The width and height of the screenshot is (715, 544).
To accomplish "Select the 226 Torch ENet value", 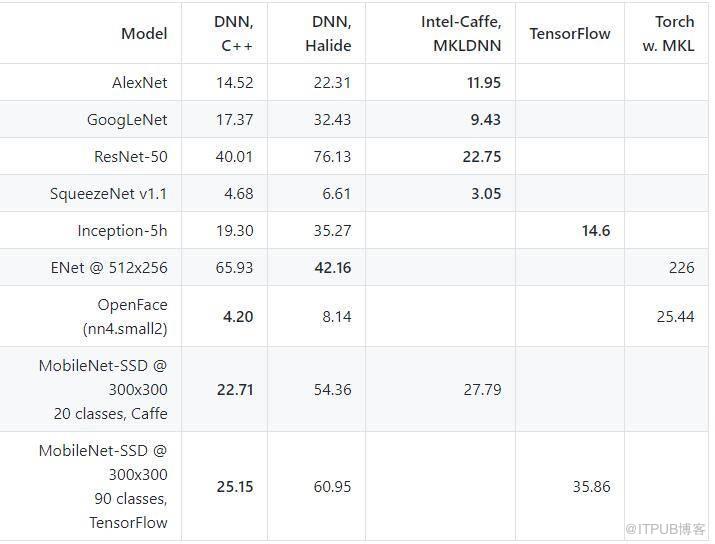I will click(x=681, y=267).
